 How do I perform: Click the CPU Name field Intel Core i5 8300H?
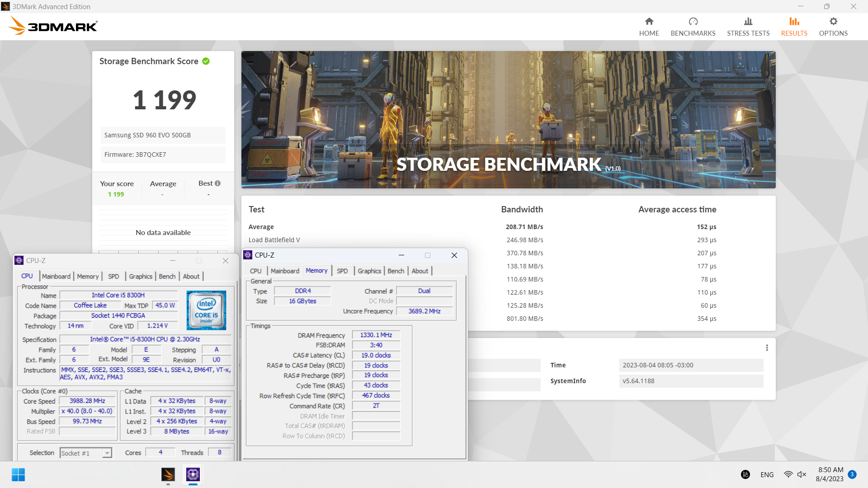pos(118,295)
